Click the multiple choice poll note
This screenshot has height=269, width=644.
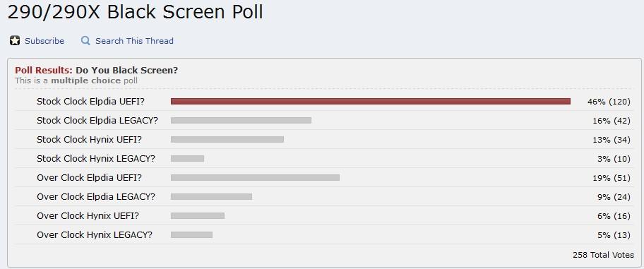coord(76,80)
